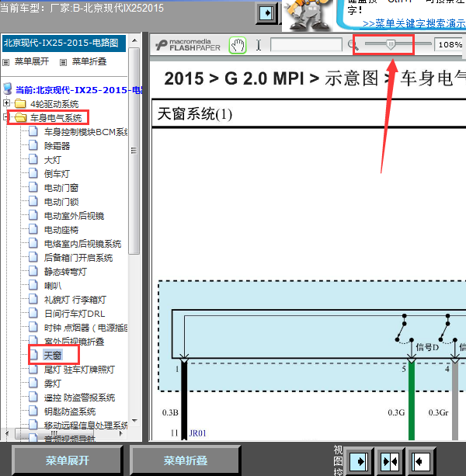The image size is (466, 476).
Task: Open the 移动远程信息处理系统 diagram
Action: (x=85, y=426)
